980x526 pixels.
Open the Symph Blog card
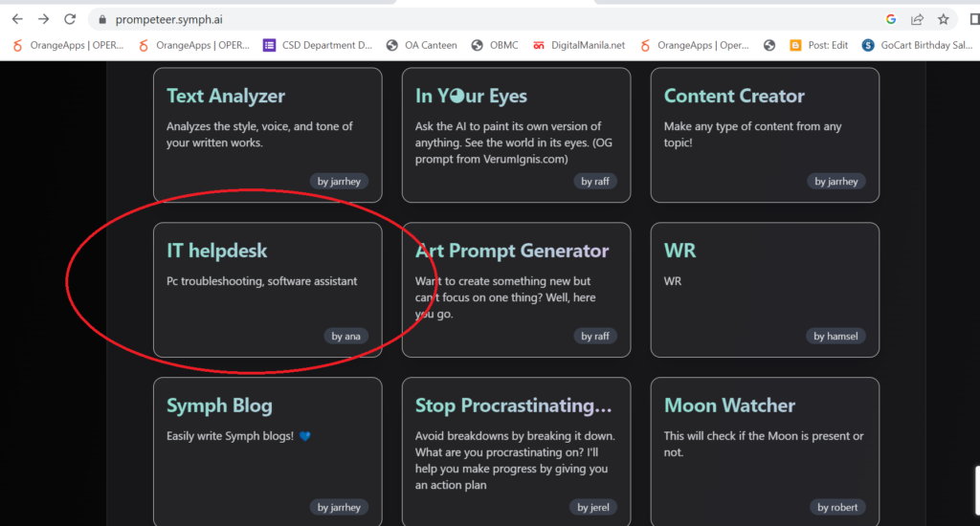(x=268, y=451)
